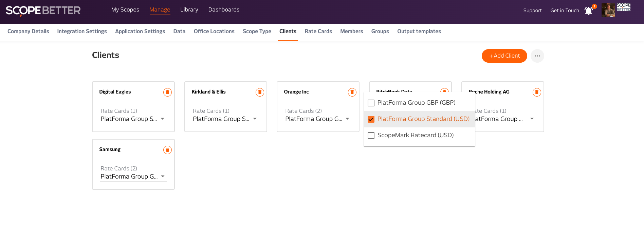Click Samsung client name
Screen dimensions: 644x227
click(110, 149)
